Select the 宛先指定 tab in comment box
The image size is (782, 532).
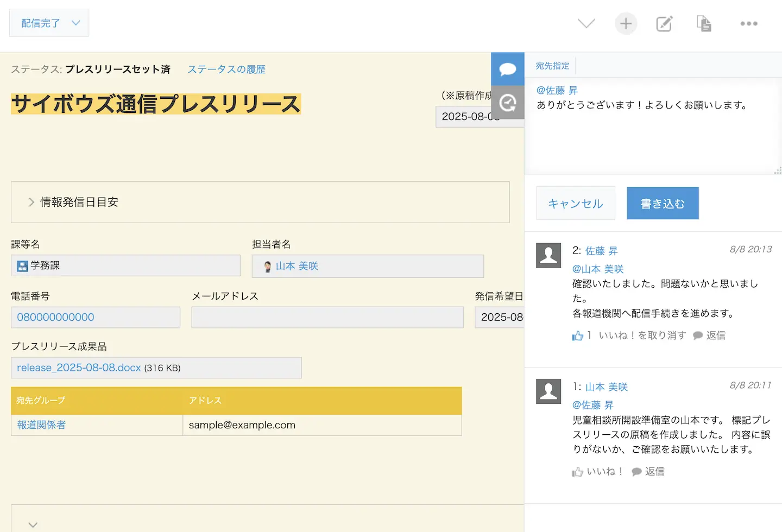(552, 66)
